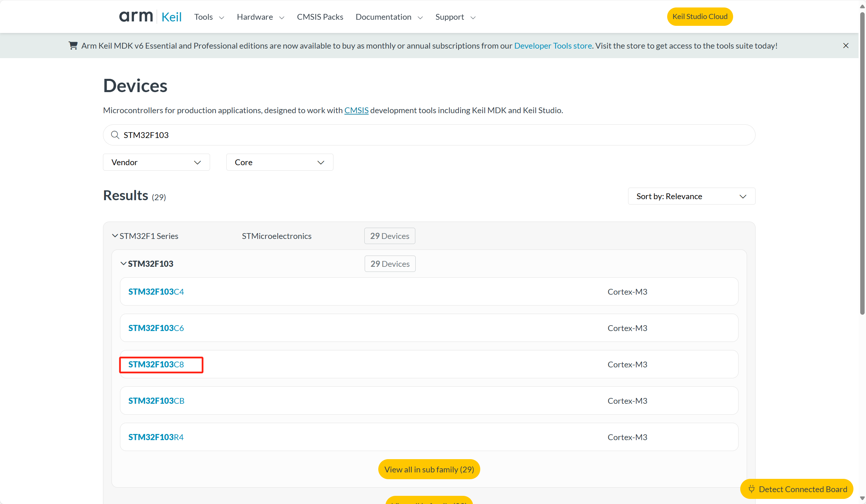Viewport: 866px width, 504px height.
Task: Open the Sort by Relevance dropdown
Action: (691, 196)
